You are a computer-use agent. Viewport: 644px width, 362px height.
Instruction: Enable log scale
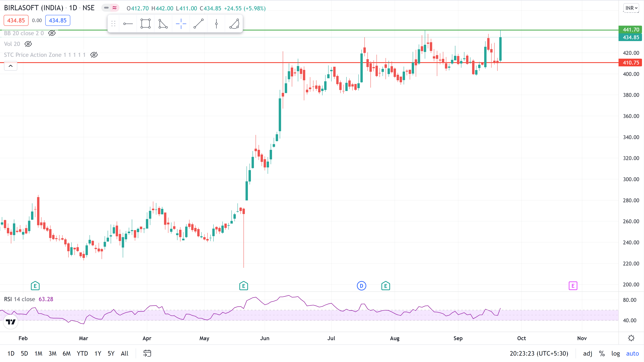click(x=615, y=353)
